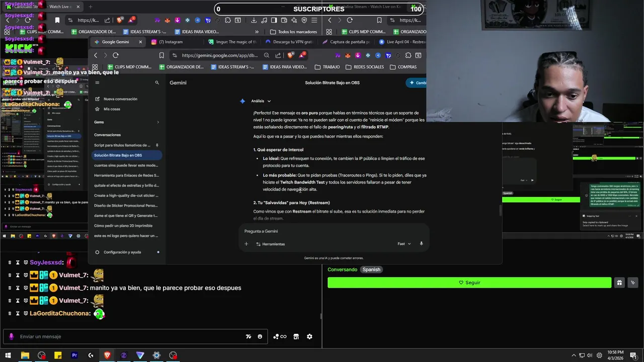This screenshot has height=362, width=644.
Task: Open REDES SOCIALES bookmark folder
Action: (365, 67)
